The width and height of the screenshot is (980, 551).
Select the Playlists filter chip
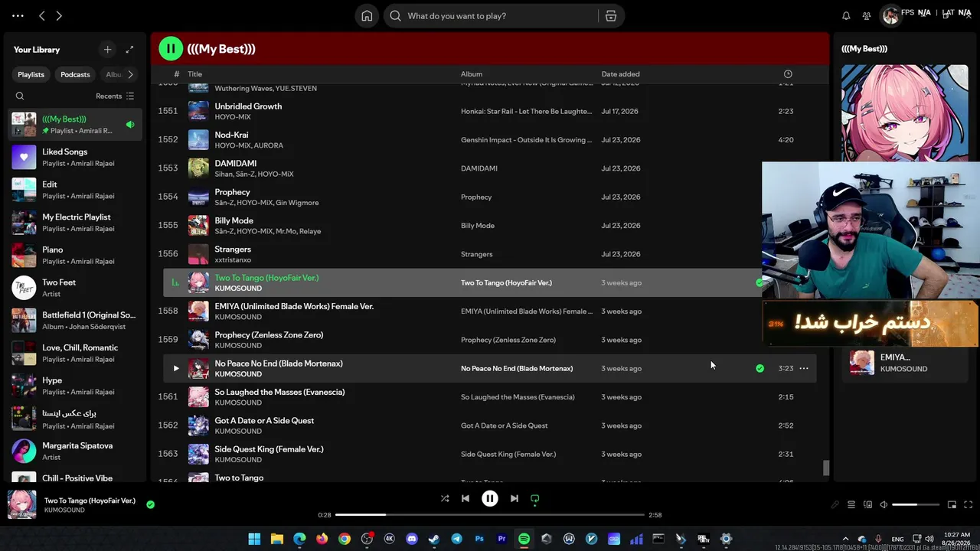click(31, 74)
